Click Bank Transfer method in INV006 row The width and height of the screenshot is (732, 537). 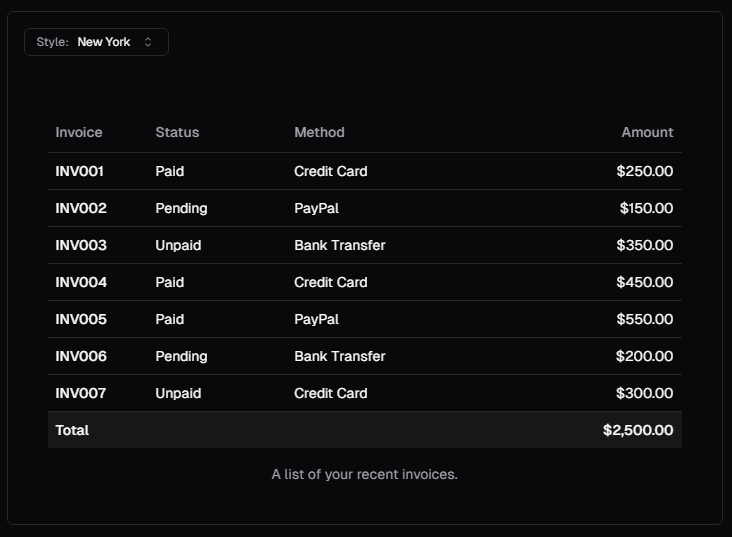pos(340,356)
